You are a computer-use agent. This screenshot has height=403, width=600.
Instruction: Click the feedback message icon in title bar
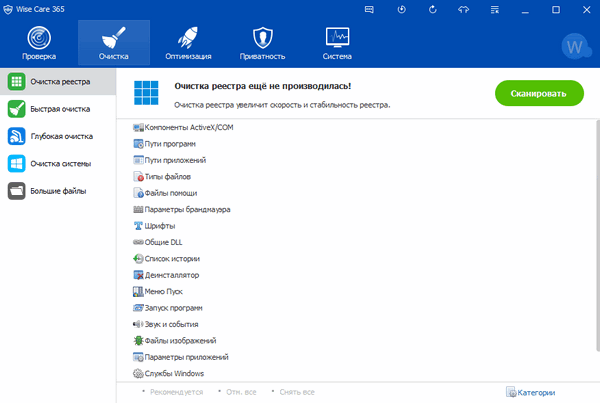[x=369, y=9]
